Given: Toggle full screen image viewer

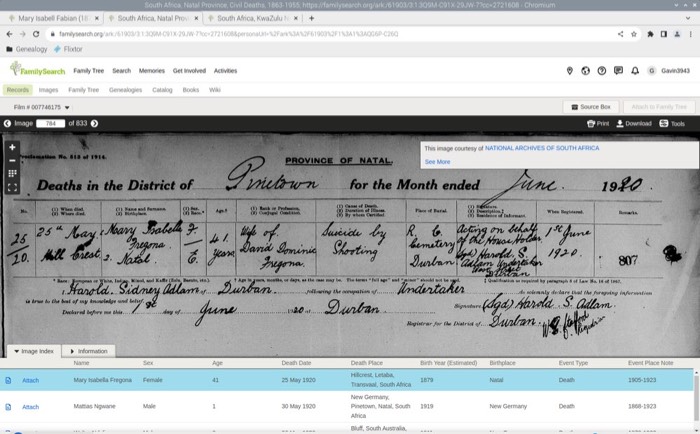Looking at the screenshot, I should pyautogui.click(x=12, y=187).
